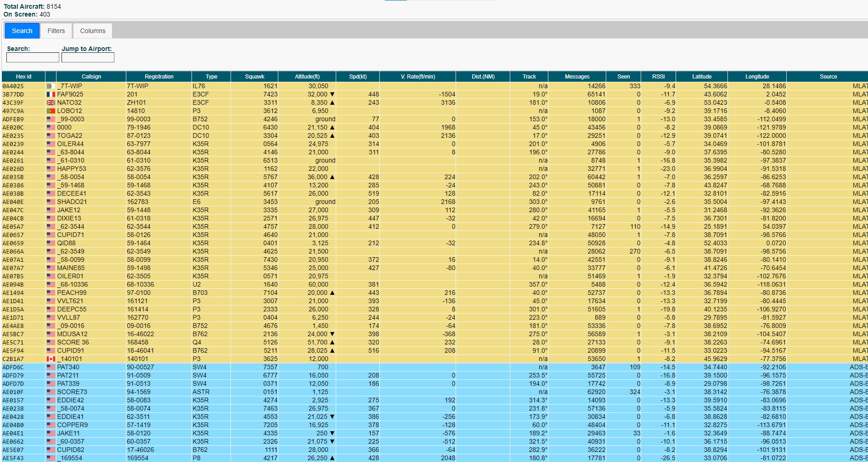Viewport: 868px width, 462px height.
Task: Sort by Seen column header
Action: (x=624, y=77)
